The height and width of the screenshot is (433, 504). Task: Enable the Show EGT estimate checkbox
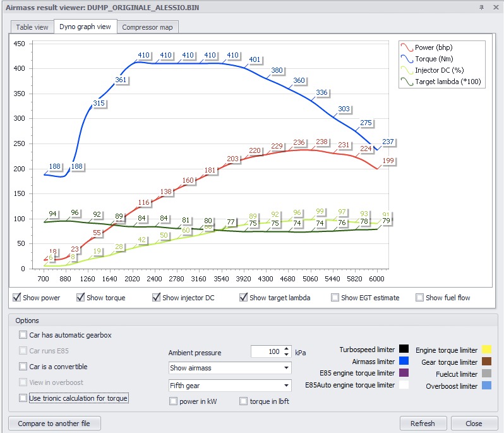pyautogui.click(x=335, y=298)
